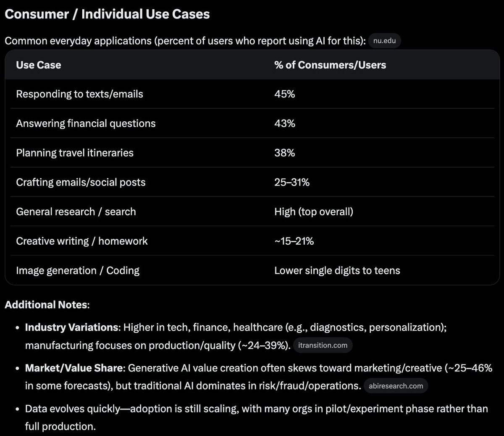Click the 43% value cell
504x436 pixels.
[x=285, y=123]
